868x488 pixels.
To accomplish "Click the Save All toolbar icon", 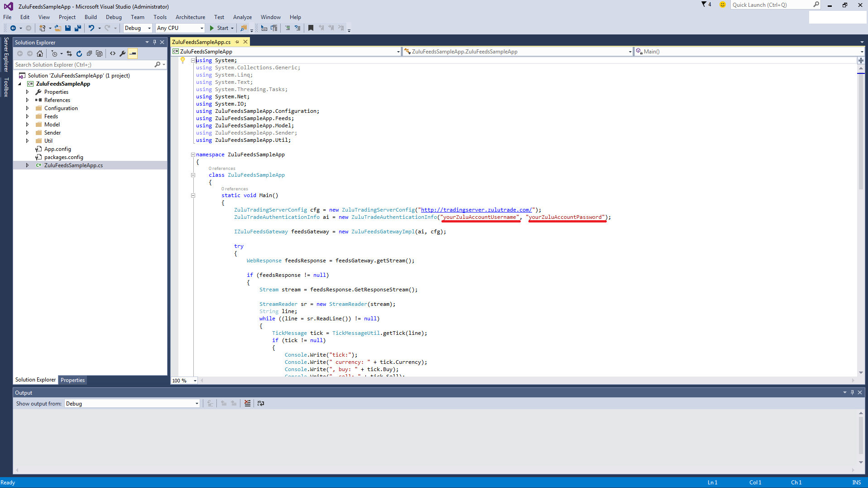I will (77, 28).
